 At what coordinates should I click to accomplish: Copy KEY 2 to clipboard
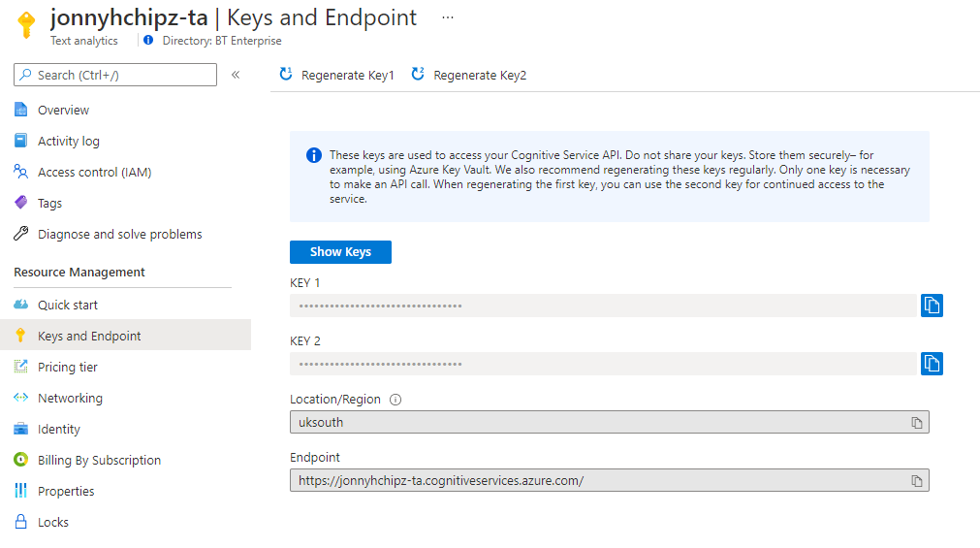[932, 364]
